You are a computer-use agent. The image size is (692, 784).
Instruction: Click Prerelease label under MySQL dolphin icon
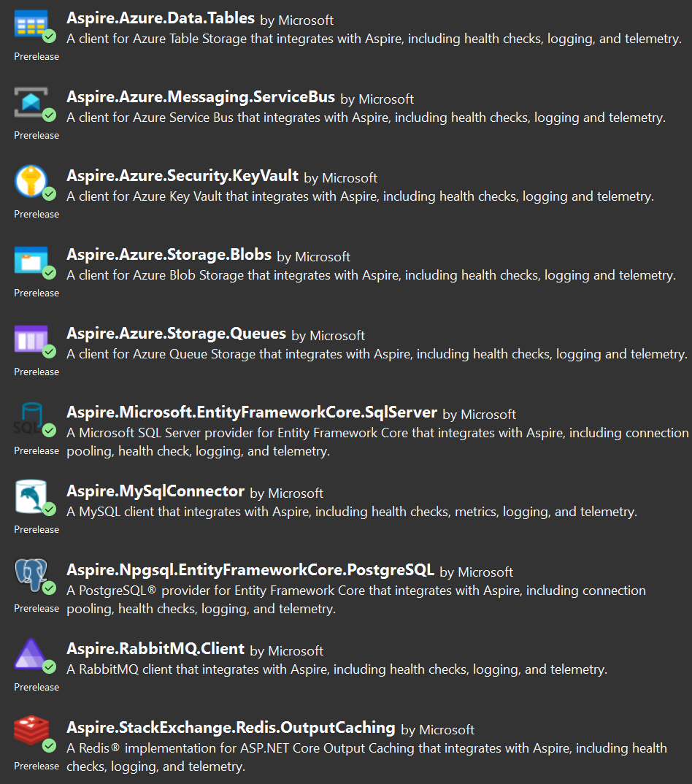(x=36, y=529)
